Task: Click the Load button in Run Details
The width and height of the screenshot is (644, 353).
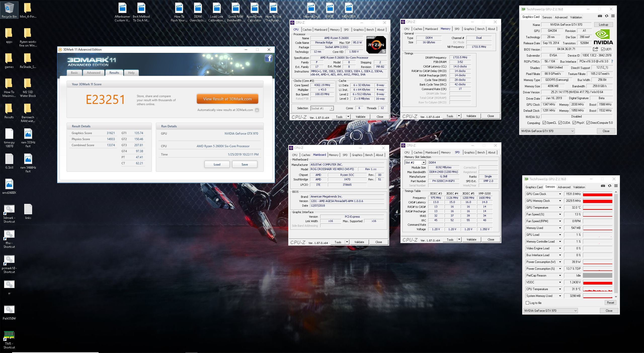Action: click(x=217, y=164)
